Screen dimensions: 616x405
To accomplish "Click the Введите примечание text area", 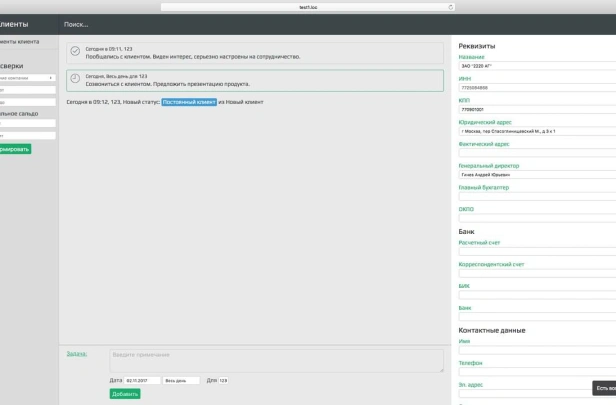I will (x=276, y=360).
